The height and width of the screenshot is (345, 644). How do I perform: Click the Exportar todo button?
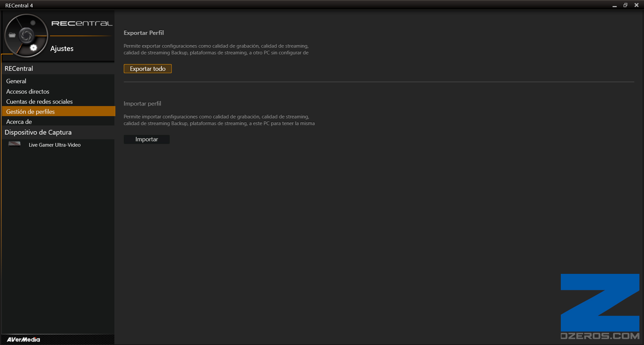[148, 68]
